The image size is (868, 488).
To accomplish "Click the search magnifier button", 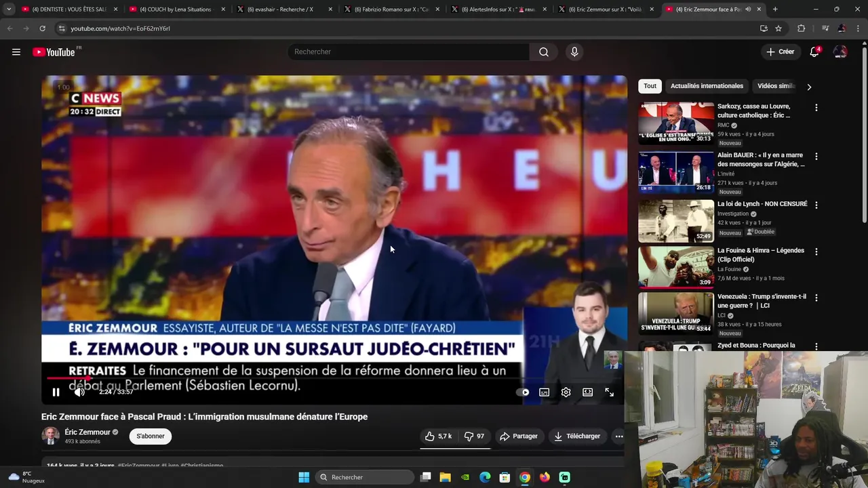I will (544, 52).
